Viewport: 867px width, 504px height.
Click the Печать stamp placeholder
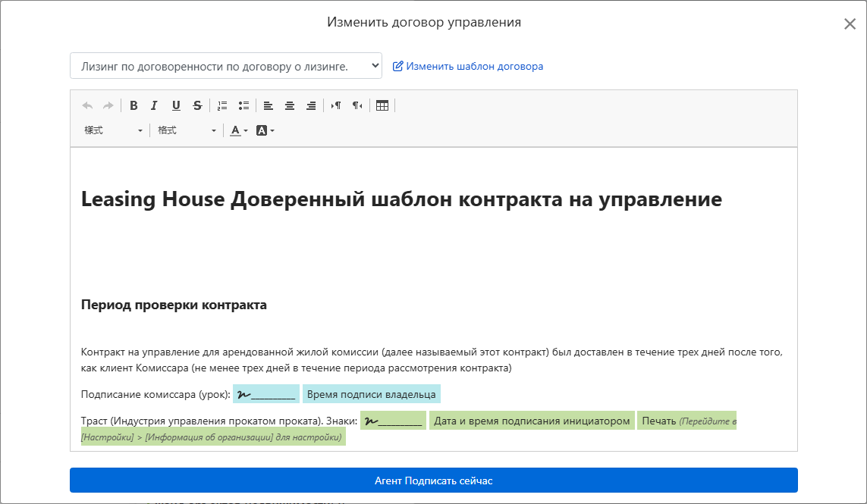tap(686, 421)
